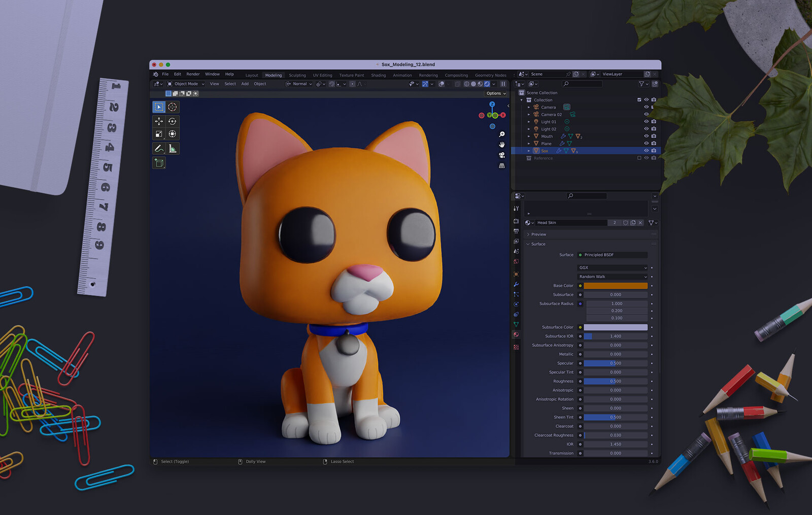Toggle camera view with the camera icon
Viewport: 812px width, 515px height.
(502, 155)
